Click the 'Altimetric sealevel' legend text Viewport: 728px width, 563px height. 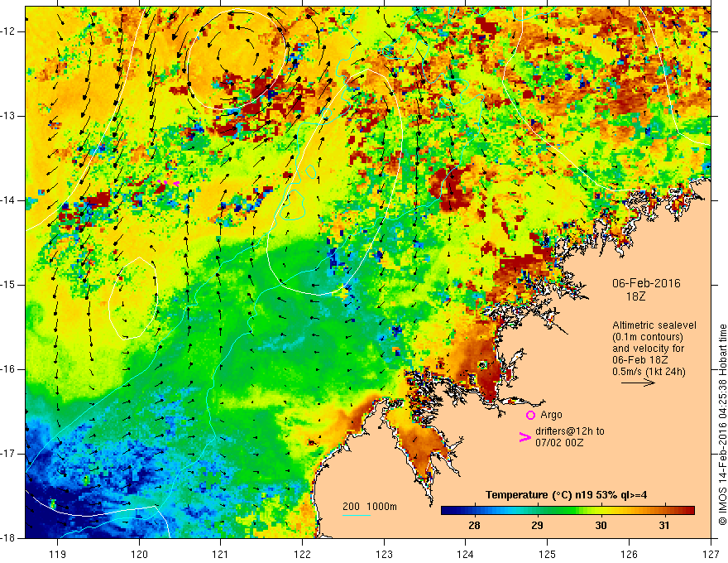pyautogui.click(x=654, y=325)
